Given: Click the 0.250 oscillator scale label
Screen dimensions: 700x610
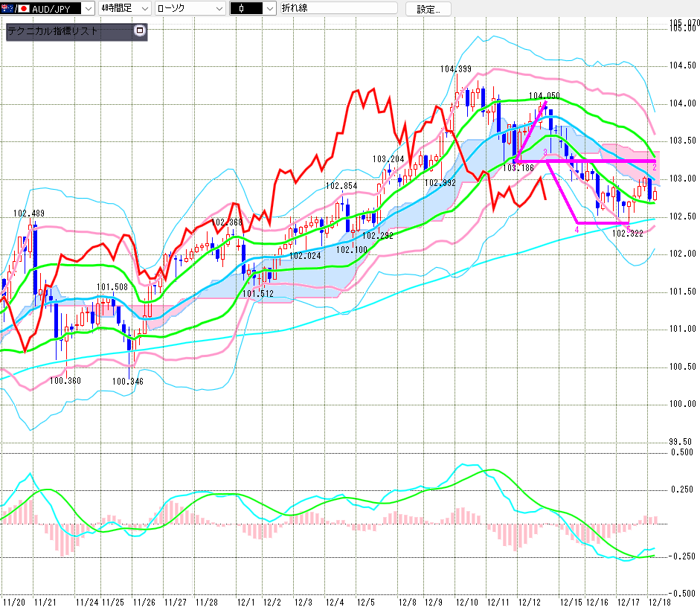Looking at the screenshot, I should 682,489.
